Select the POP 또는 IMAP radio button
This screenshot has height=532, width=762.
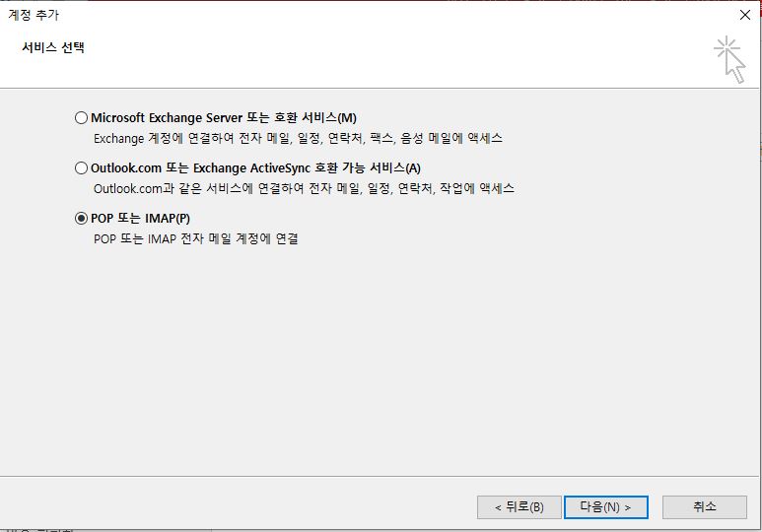[x=81, y=219]
